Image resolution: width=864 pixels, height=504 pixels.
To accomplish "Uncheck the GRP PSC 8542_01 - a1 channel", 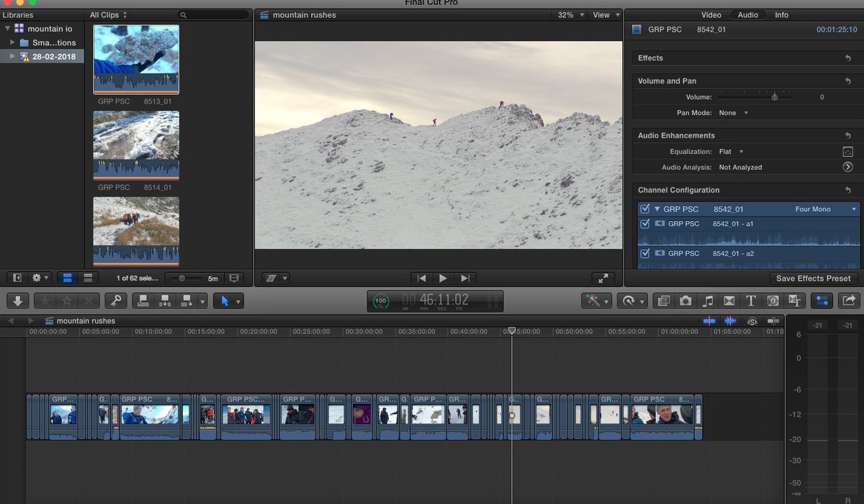I will [x=645, y=223].
